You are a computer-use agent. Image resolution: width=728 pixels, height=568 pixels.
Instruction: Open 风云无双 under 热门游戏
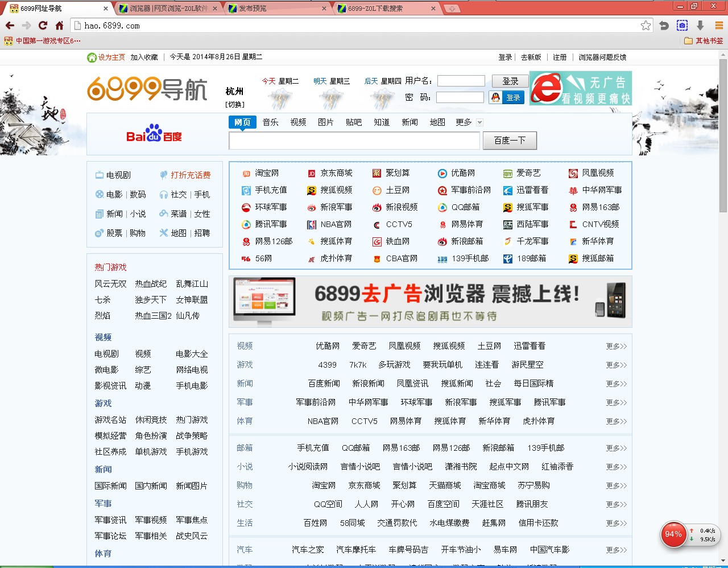click(x=110, y=284)
